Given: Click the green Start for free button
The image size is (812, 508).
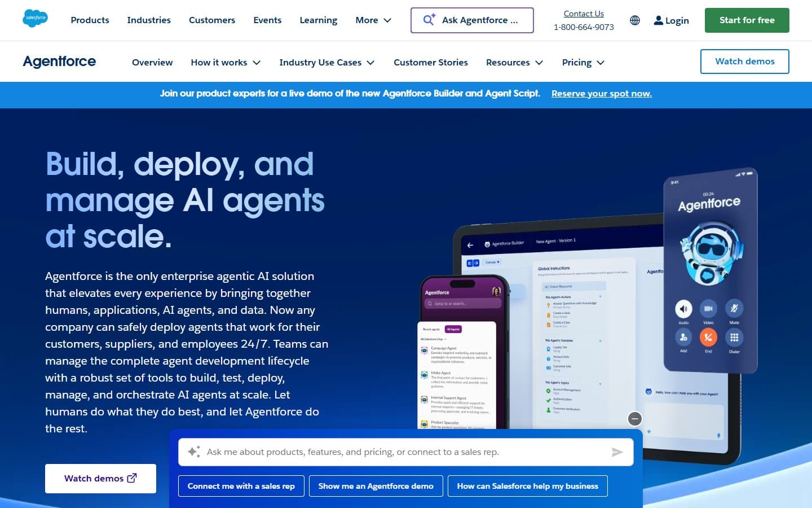Looking at the screenshot, I should click(747, 20).
